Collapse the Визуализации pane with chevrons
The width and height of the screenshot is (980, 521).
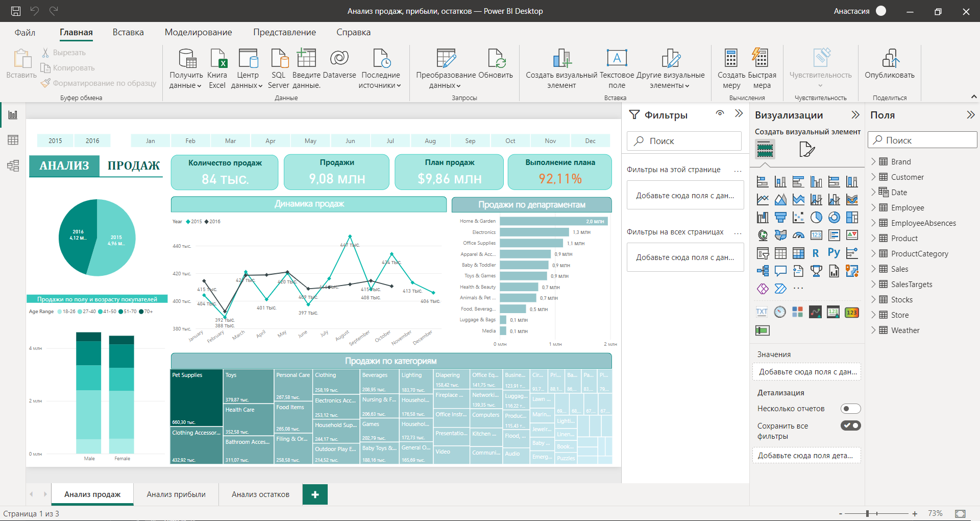[x=855, y=115]
